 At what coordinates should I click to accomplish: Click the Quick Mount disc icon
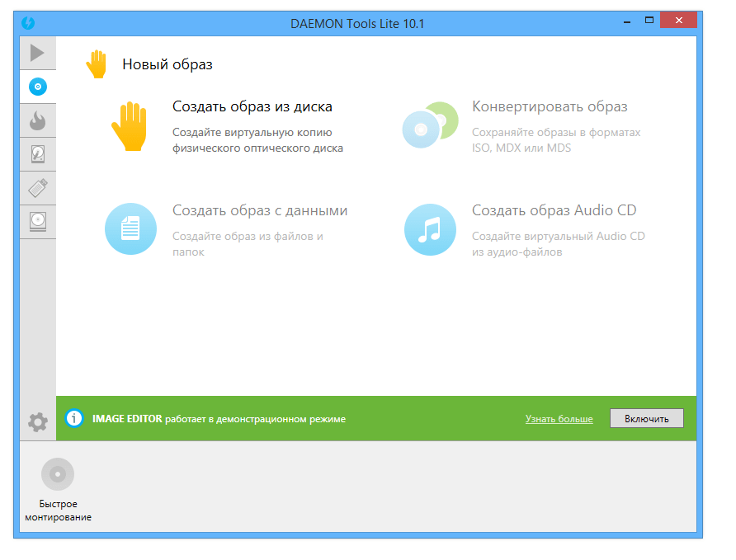coord(57,473)
